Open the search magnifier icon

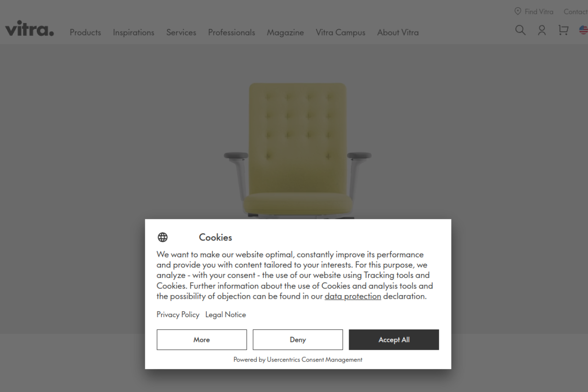click(520, 30)
